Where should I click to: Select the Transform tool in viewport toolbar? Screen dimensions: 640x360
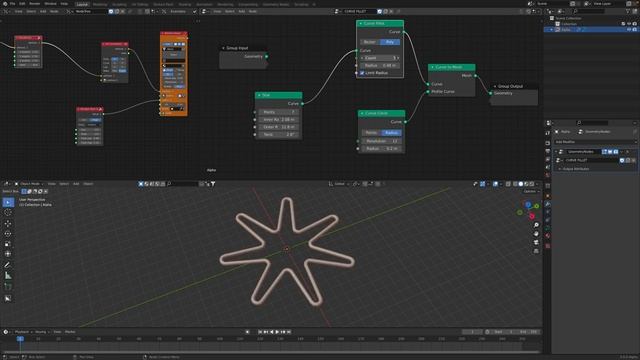click(x=8, y=254)
